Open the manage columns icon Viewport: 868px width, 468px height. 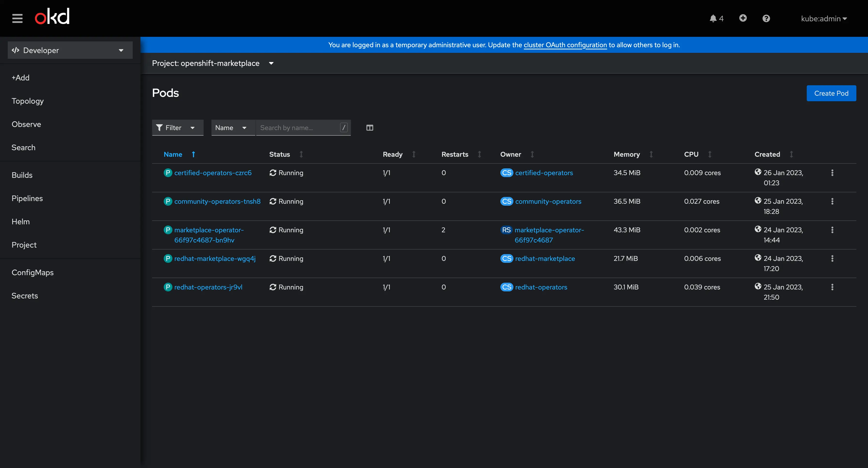(x=370, y=128)
